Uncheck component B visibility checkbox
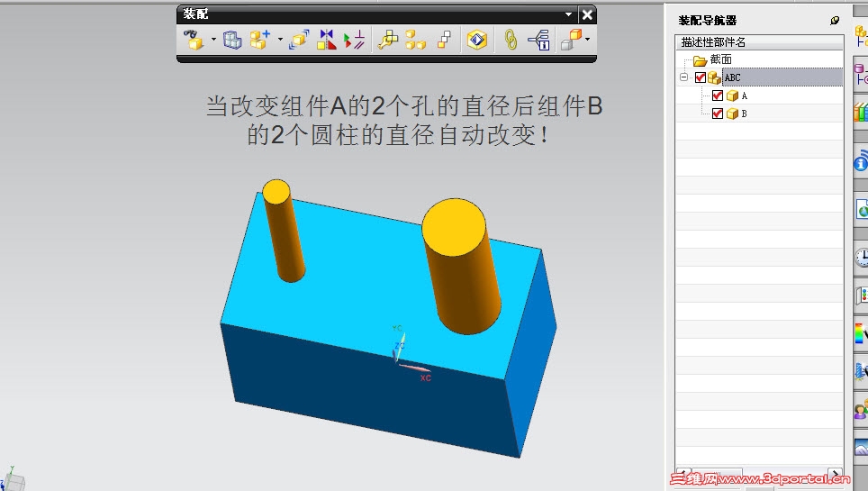 pos(718,113)
